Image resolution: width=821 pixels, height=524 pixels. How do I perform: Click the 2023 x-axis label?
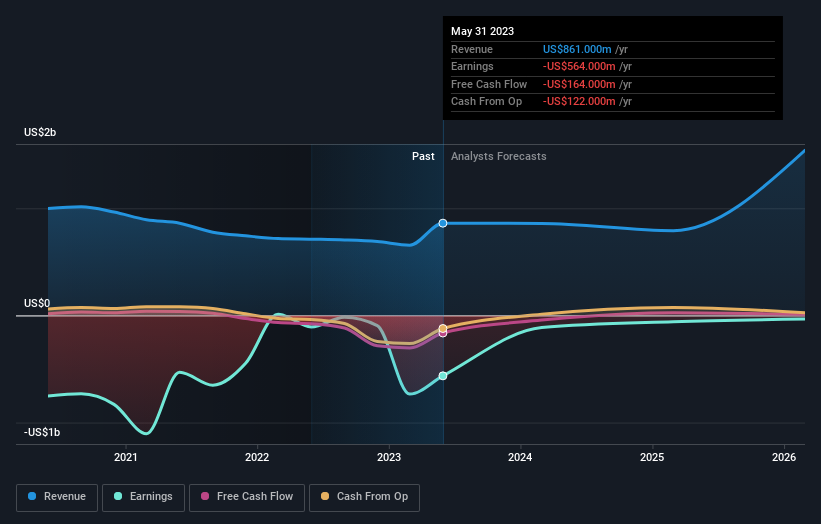pos(389,458)
